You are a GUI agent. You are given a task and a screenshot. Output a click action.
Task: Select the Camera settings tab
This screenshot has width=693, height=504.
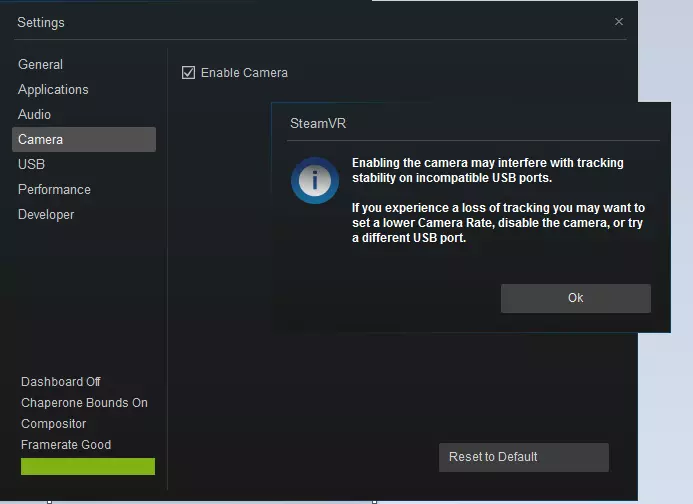point(84,139)
